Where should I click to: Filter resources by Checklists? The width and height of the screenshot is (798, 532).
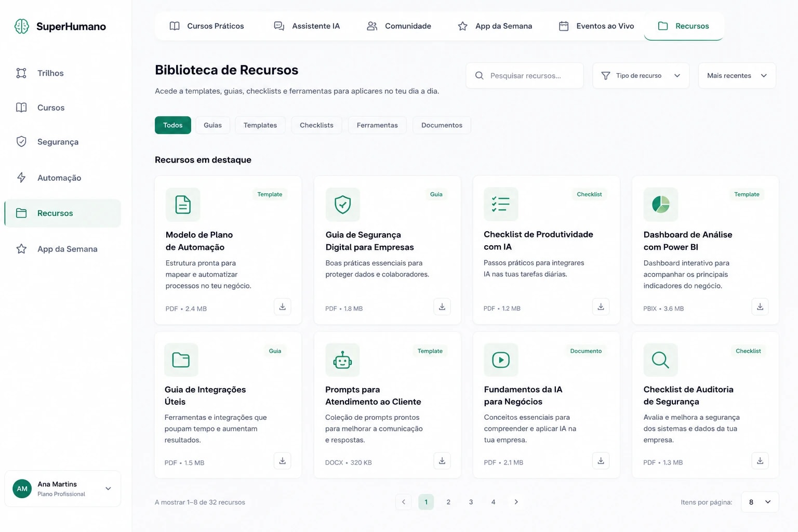(316, 125)
